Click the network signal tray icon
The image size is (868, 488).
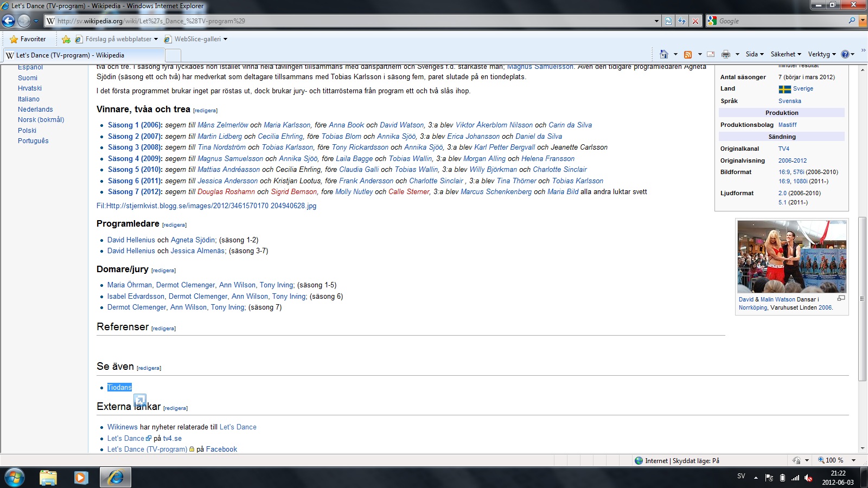[795, 478]
